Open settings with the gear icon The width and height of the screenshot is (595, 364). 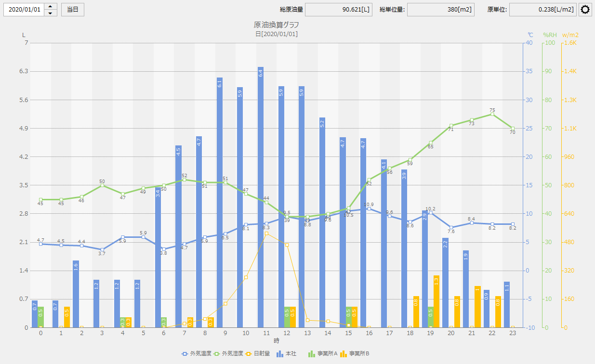(585, 10)
